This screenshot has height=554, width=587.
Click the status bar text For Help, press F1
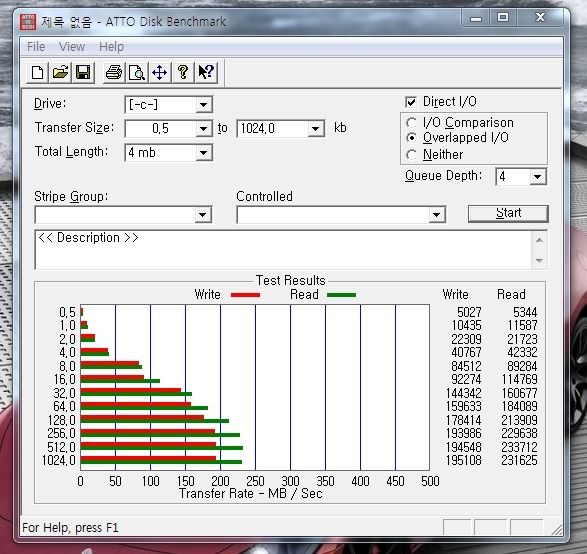pos(70,528)
